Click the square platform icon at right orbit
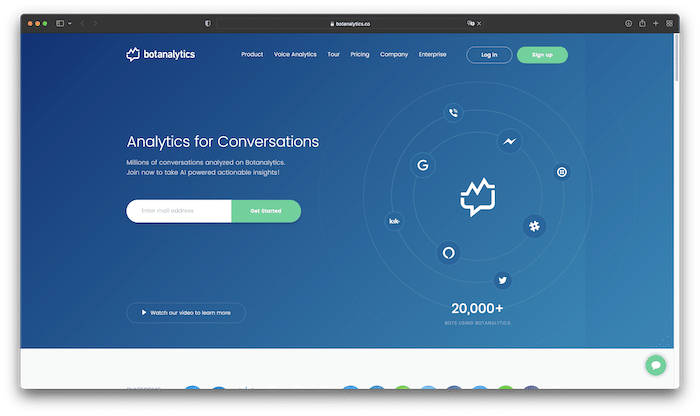 562,172
